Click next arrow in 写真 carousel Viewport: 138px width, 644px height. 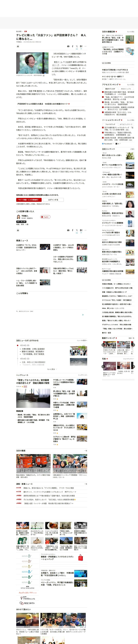pyautogui.click(x=133, y=367)
